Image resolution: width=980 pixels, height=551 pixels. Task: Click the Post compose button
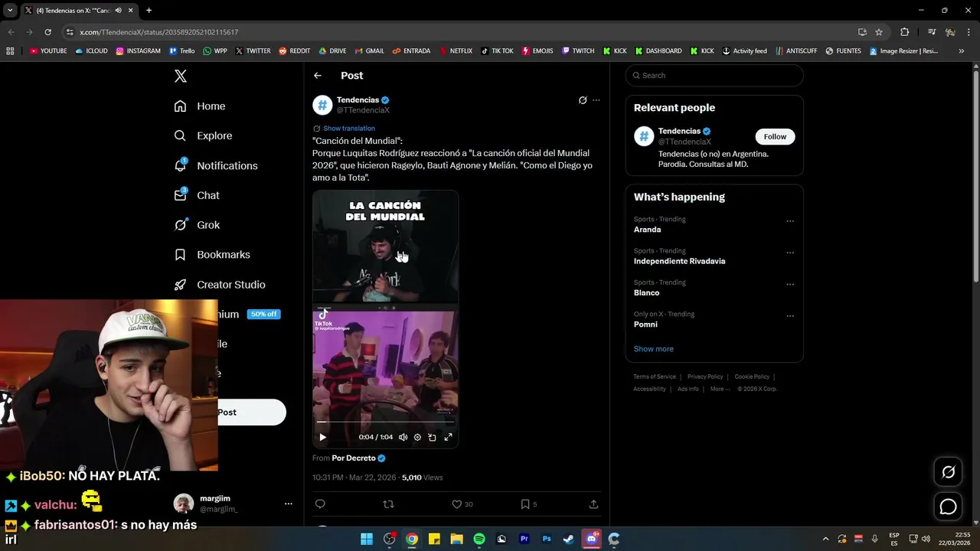(251, 412)
